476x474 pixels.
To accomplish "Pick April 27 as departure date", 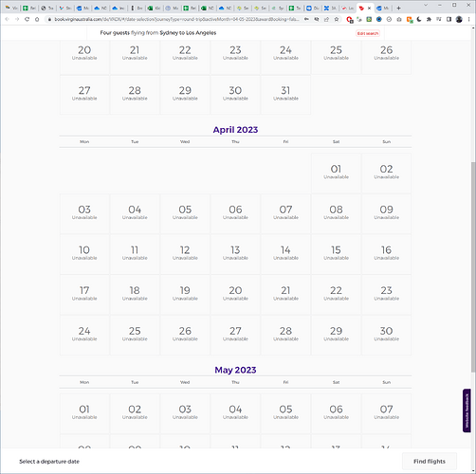I will (x=235, y=335).
